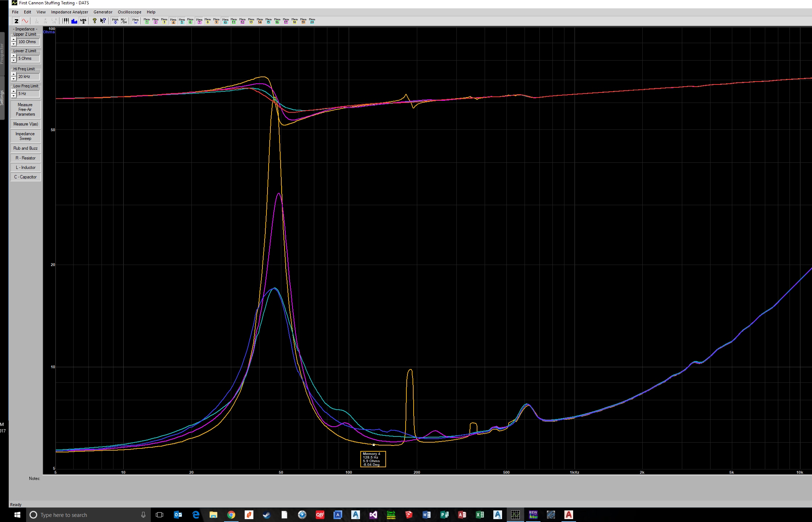The height and width of the screenshot is (522, 812).
Task: Activate the What's This arrow-question help icon
Action: click(103, 21)
